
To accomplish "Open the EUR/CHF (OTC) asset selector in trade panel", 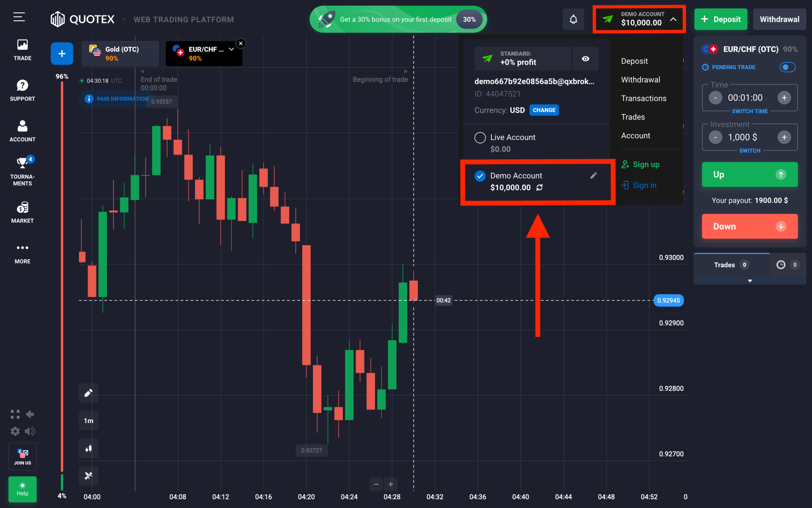I will pos(749,49).
